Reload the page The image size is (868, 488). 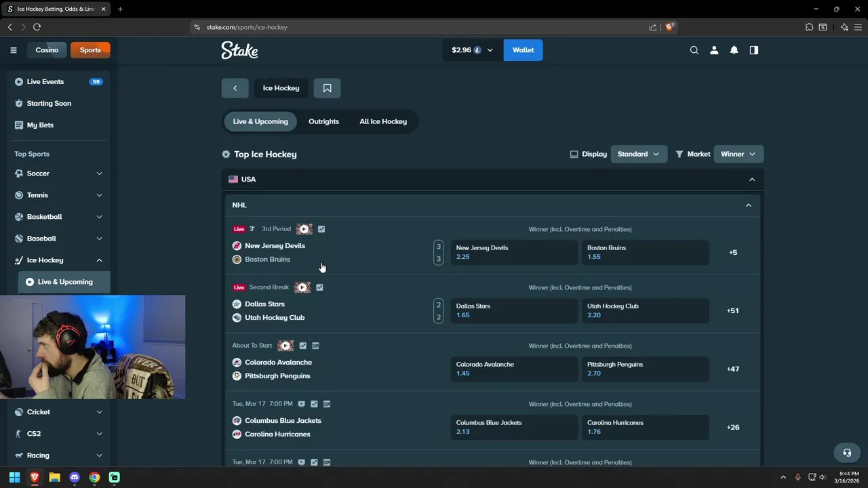[37, 27]
